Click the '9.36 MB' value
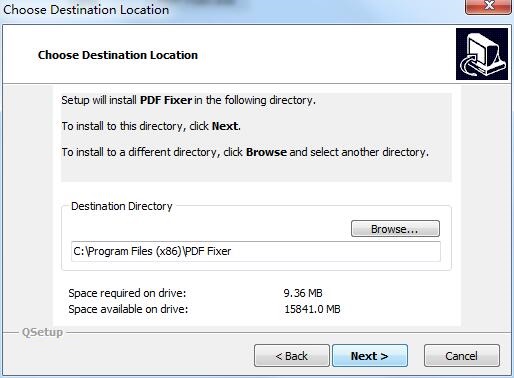514x378 pixels. (x=303, y=293)
